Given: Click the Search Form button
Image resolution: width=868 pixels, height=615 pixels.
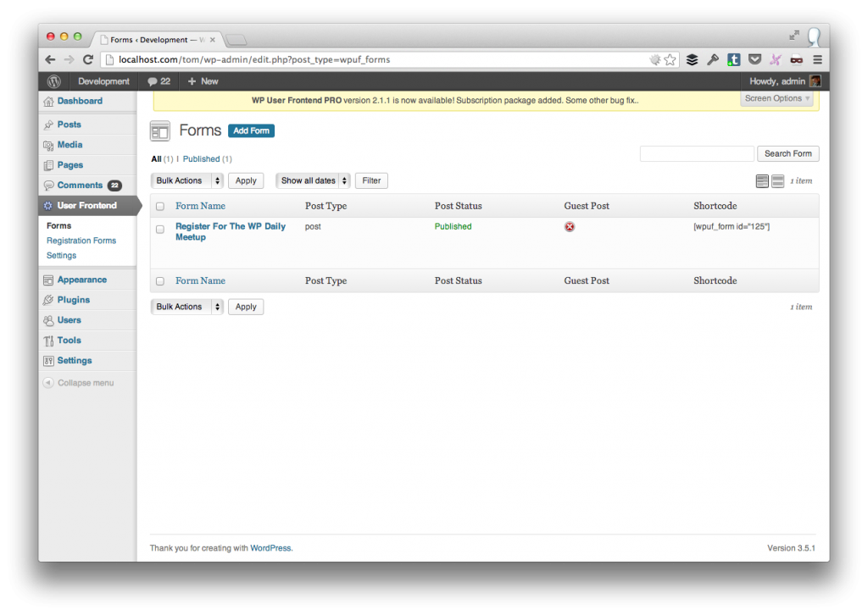Looking at the screenshot, I should coord(788,154).
